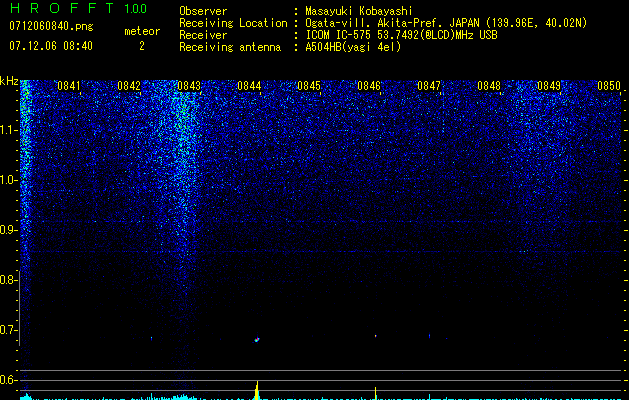This screenshot has width=629, height=400.
Task: Click observer name Masayuki Kobayashi
Action: [359, 11]
